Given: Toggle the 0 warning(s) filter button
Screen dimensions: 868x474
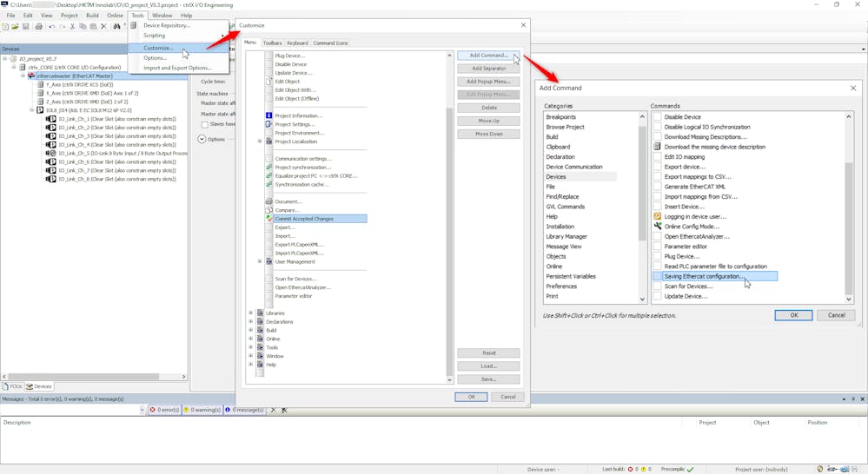Looking at the screenshot, I should (x=202, y=410).
